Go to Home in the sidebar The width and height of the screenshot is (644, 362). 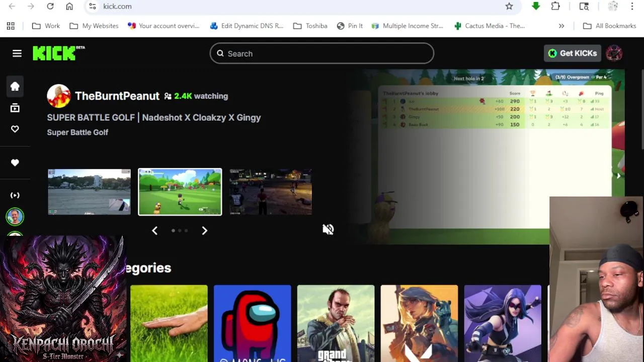point(15,86)
